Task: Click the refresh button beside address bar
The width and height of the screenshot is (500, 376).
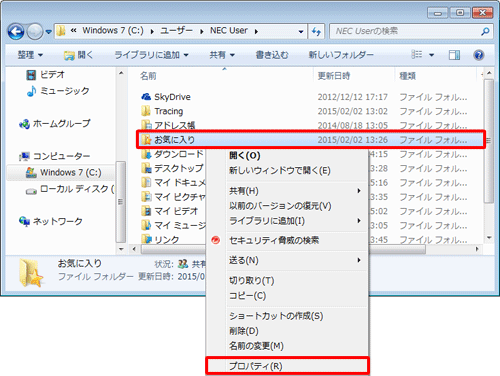Action: click(316, 31)
